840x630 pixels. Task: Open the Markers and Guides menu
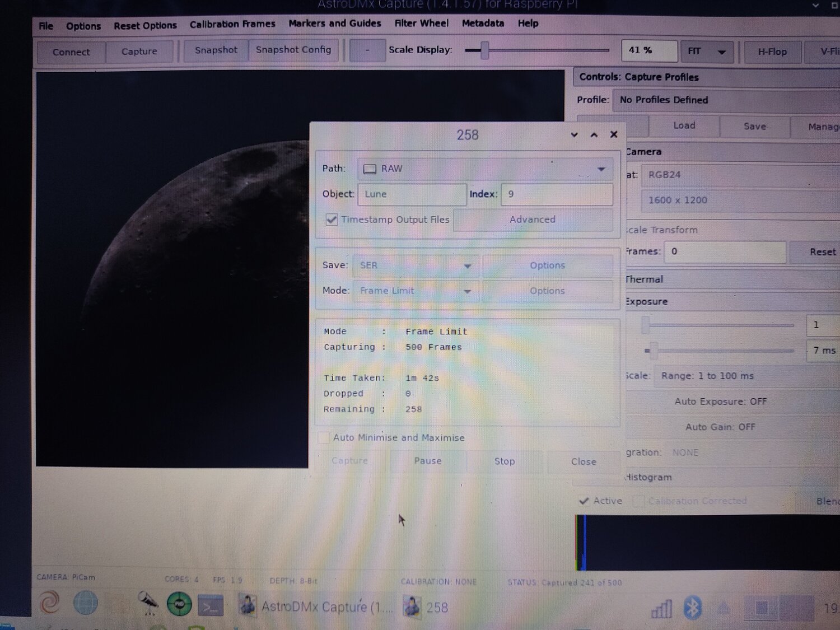[x=335, y=24]
